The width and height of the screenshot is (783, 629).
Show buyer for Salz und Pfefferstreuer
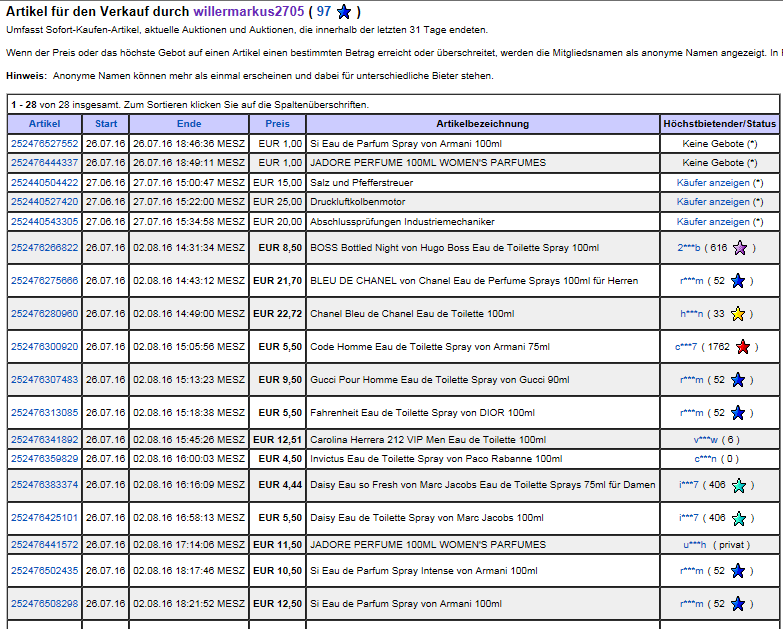[x=713, y=183]
